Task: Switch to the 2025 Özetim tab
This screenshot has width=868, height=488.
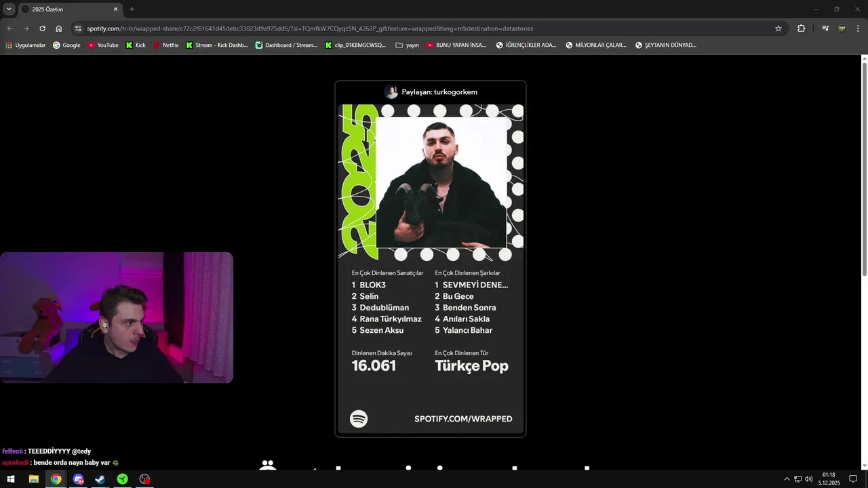Action: point(68,9)
